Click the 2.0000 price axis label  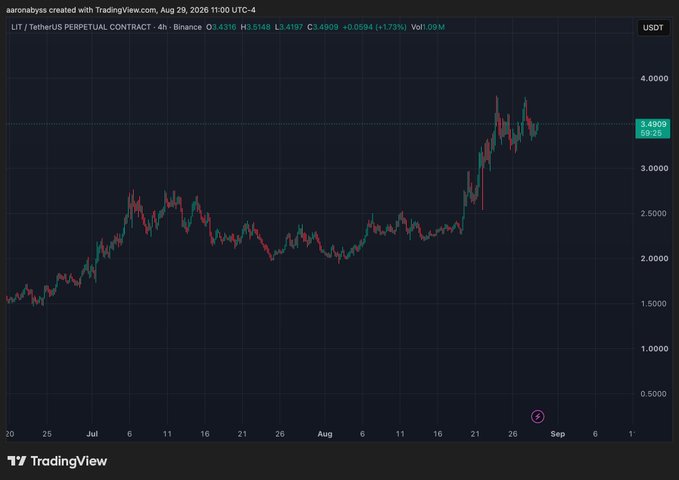pos(654,259)
